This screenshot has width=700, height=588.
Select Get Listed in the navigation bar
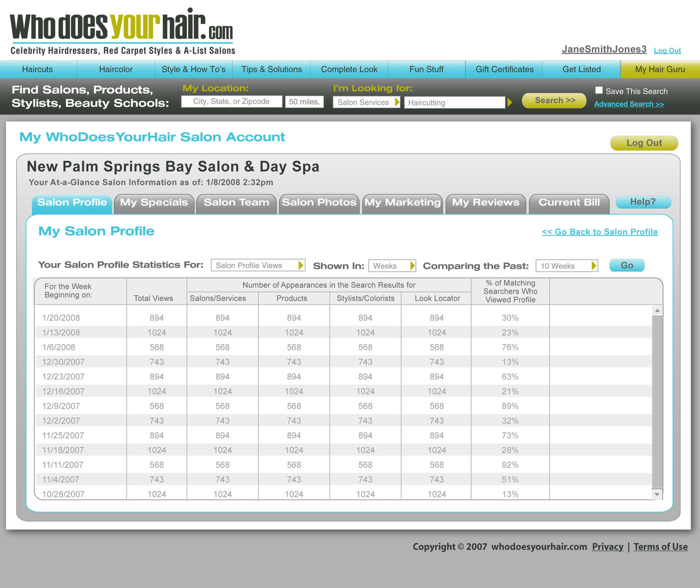coord(581,69)
